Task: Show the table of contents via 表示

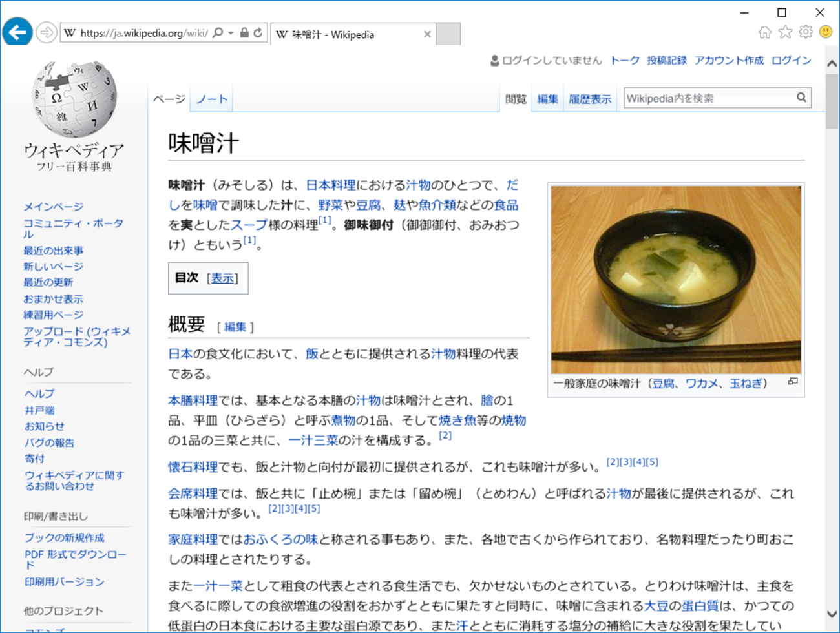Action: pos(222,278)
